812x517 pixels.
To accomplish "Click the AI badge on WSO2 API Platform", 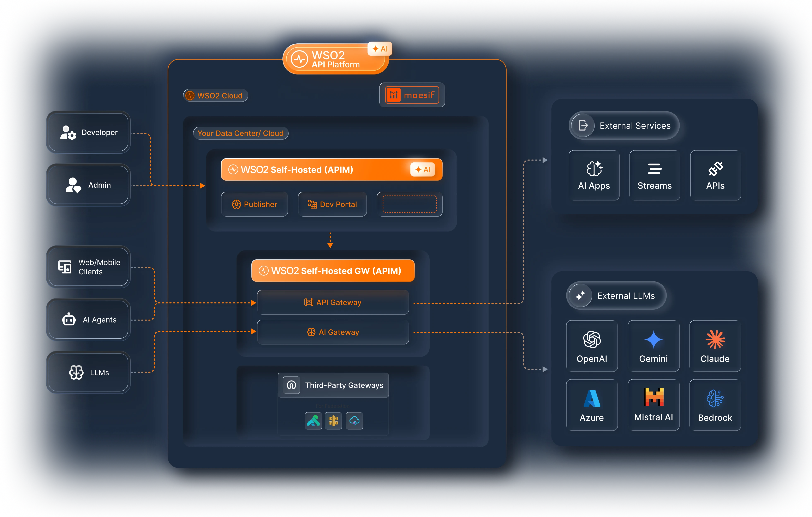I will tap(380, 49).
